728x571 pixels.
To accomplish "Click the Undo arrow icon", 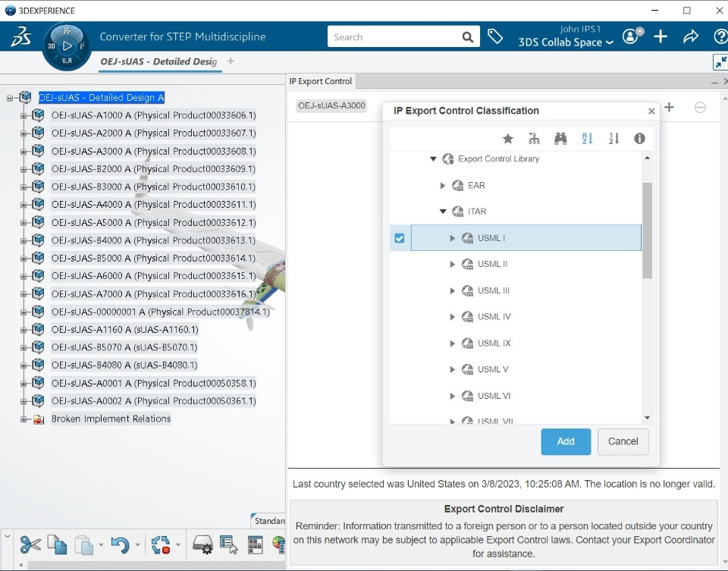I will click(x=121, y=544).
